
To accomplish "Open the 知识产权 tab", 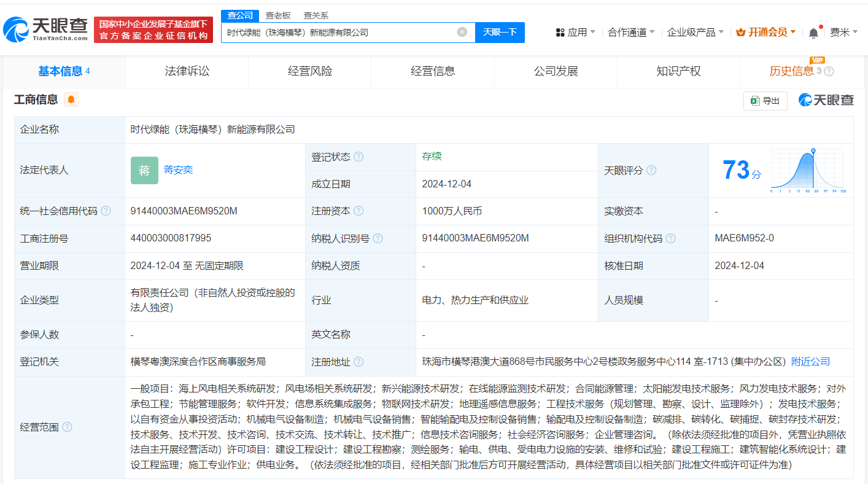I will (678, 71).
